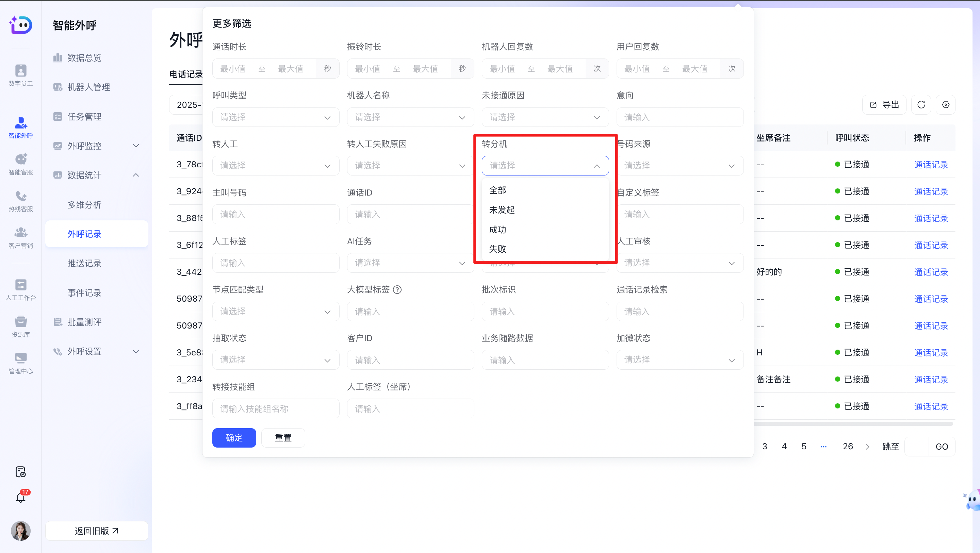The height and width of the screenshot is (553, 980).
Task: Open the 未接通原因 dropdown
Action: click(x=545, y=117)
